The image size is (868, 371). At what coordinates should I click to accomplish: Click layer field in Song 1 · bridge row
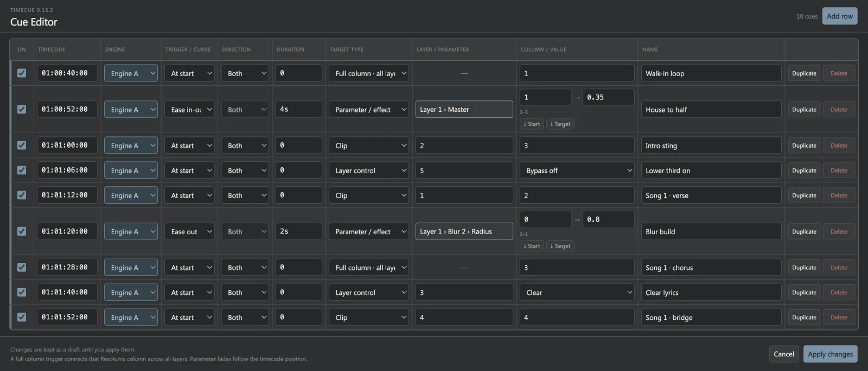464,317
